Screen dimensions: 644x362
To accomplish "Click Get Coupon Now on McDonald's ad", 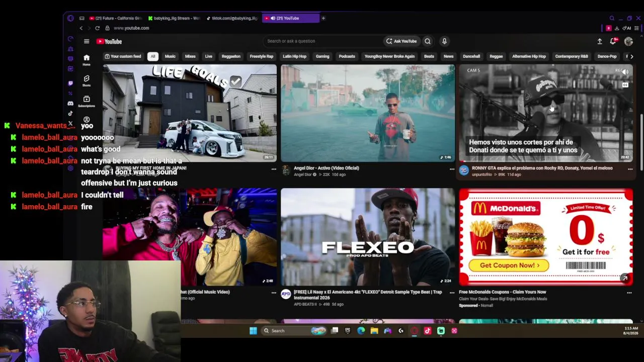I will click(509, 265).
